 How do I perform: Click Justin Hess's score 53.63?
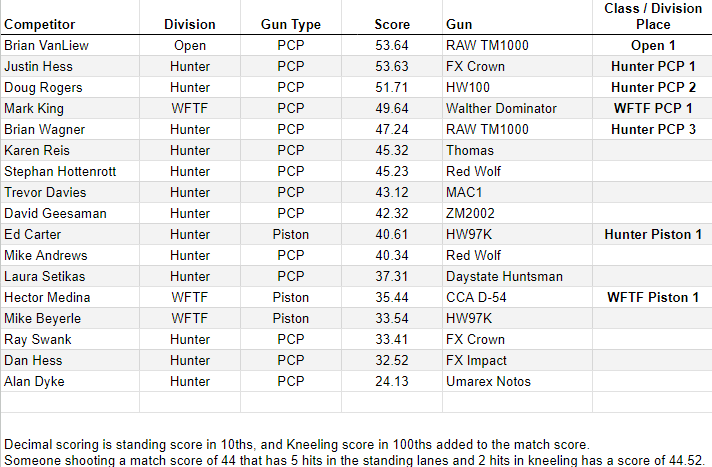click(392, 66)
